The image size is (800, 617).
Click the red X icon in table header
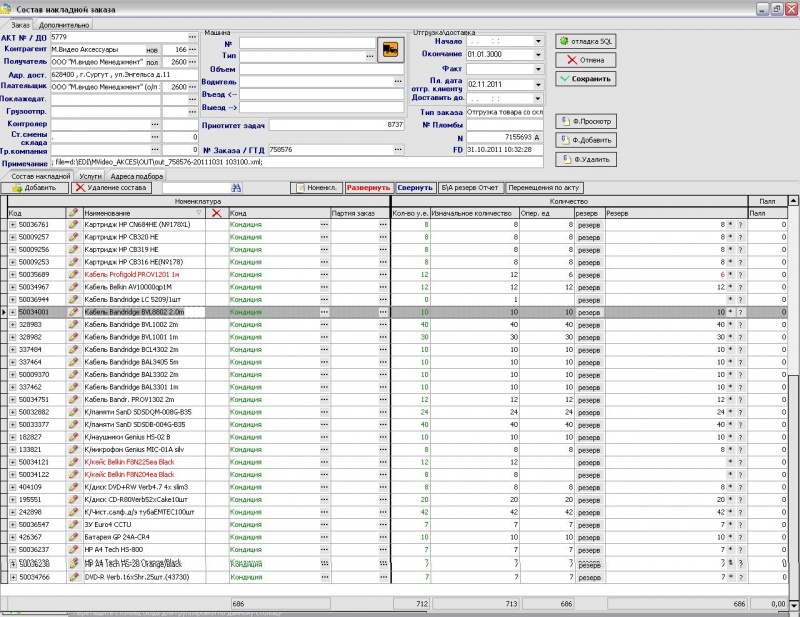(216, 212)
